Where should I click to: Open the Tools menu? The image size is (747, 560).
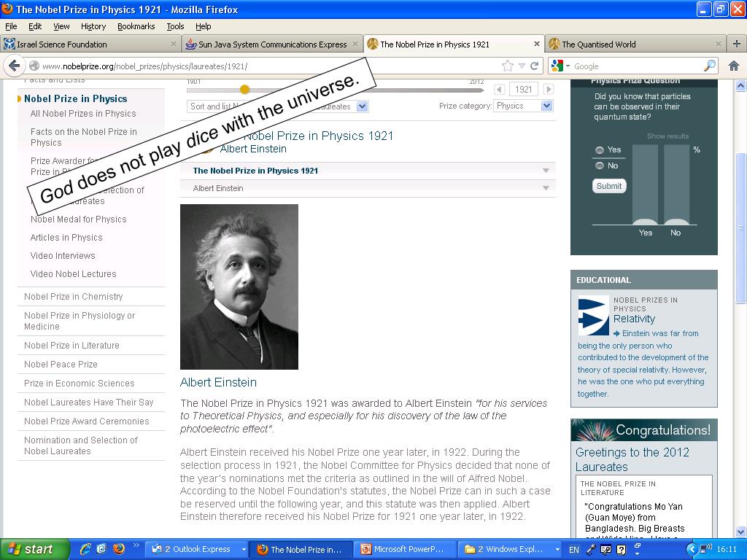pos(175,26)
